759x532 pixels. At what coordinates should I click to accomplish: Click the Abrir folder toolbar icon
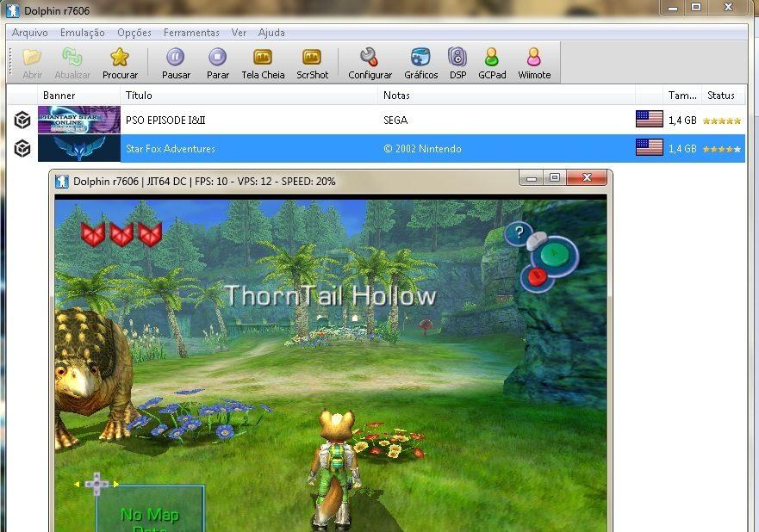(x=32, y=58)
